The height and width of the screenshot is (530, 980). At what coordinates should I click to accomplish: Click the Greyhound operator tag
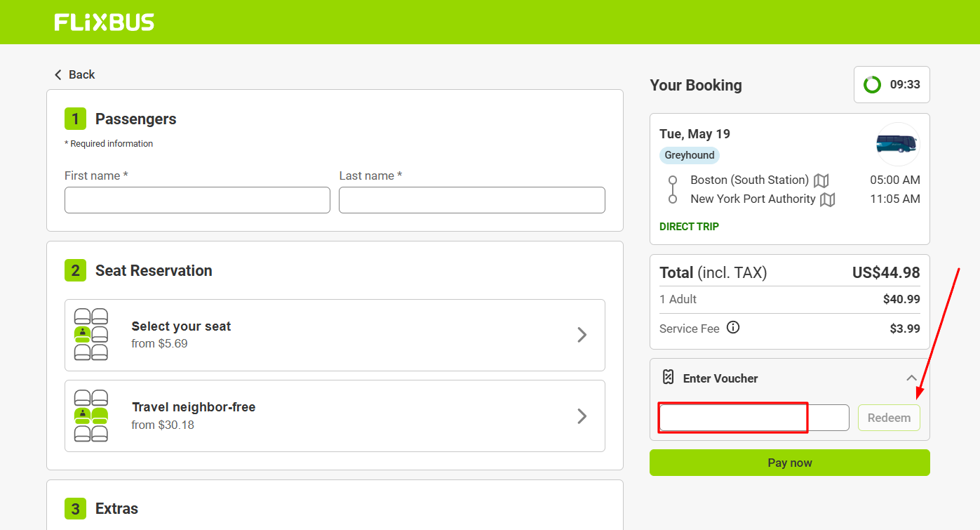pos(690,155)
